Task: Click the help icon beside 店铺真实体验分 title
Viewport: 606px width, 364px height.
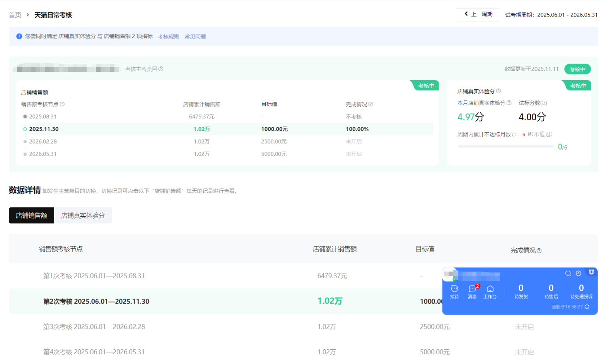Action: (x=498, y=91)
